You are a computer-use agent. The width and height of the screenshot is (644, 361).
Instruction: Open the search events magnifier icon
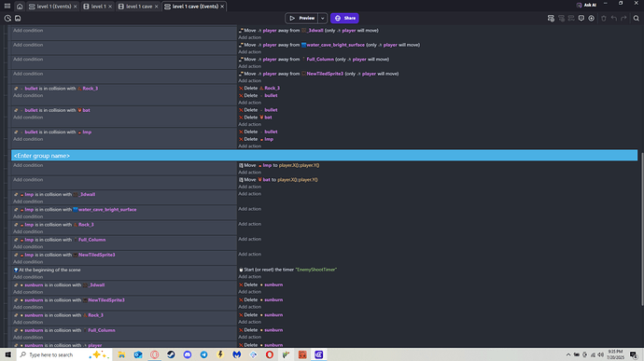click(x=636, y=18)
